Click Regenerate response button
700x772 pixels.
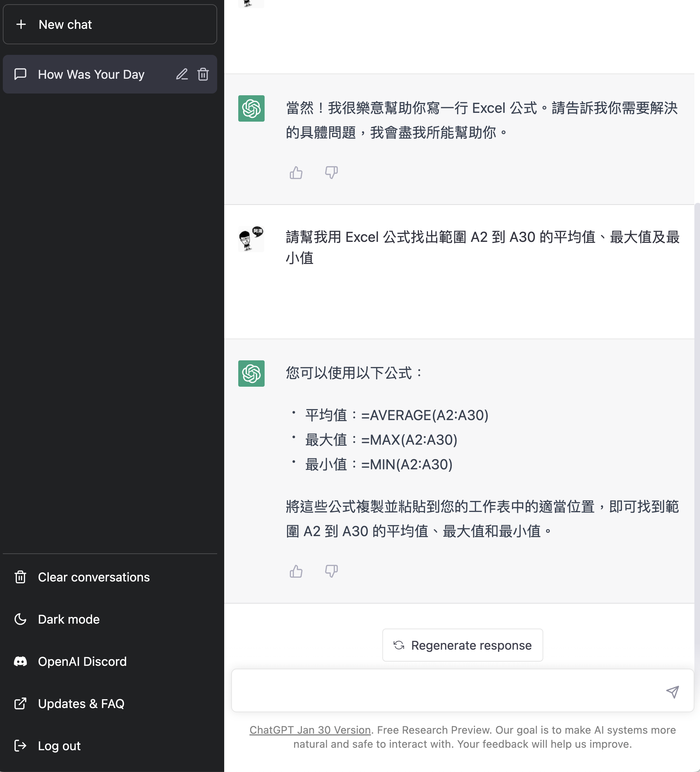coord(462,645)
